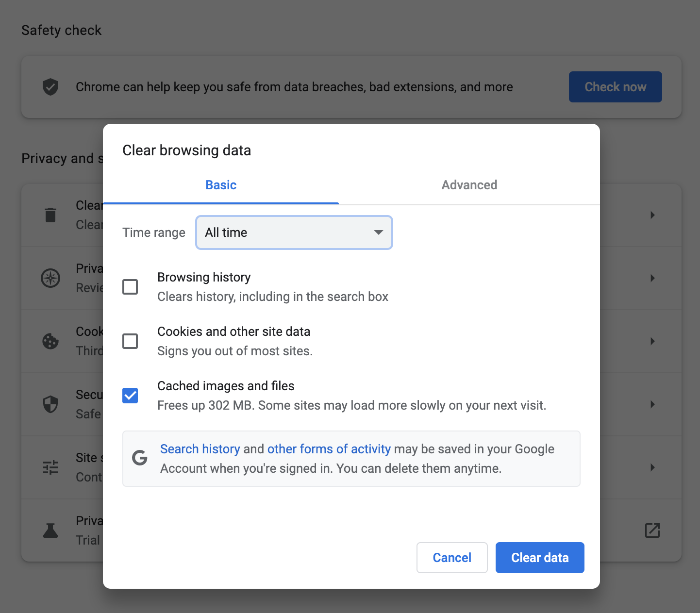Uncheck Cached images and files
Viewport: 700px width, 613px height.
coord(130,396)
